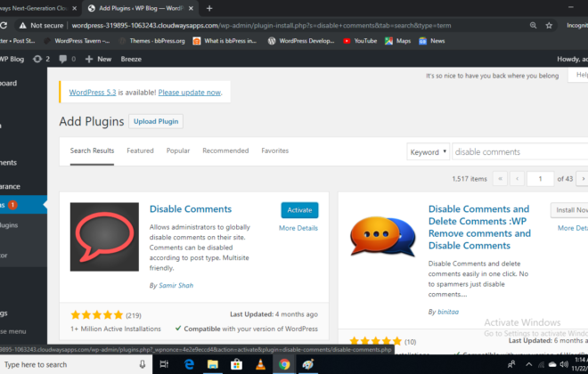Click the previous page pagination button

tap(517, 179)
